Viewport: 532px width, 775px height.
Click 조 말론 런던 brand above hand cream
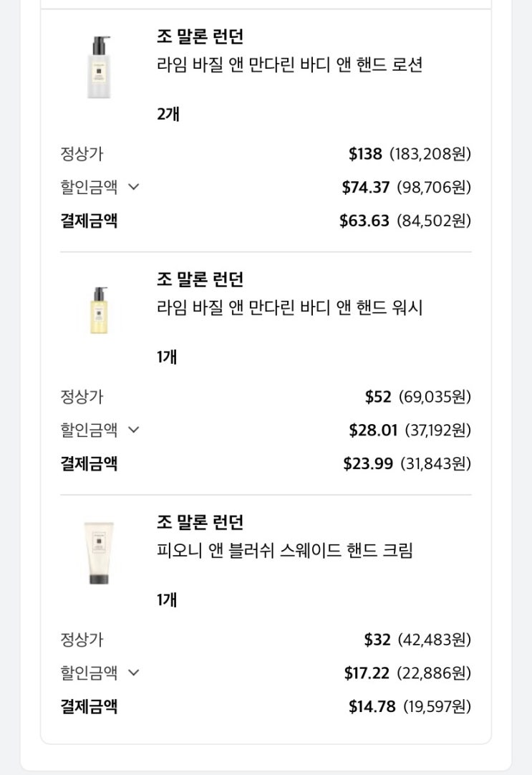[x=200, y=522]
